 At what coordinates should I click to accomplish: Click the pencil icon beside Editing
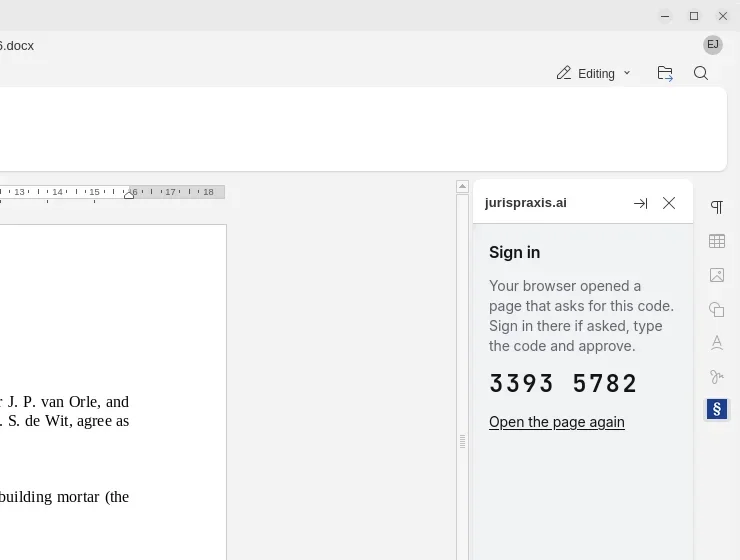click(x=564, y=73)
